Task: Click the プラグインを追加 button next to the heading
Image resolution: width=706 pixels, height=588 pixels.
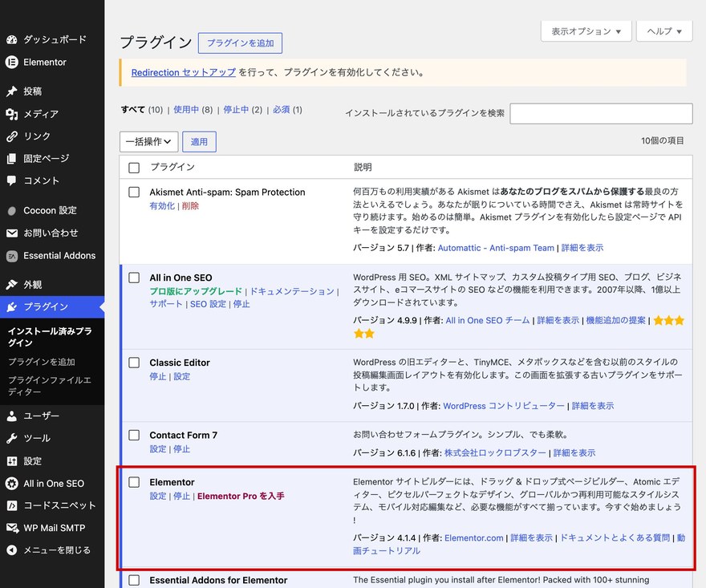Action: point(240,43)
